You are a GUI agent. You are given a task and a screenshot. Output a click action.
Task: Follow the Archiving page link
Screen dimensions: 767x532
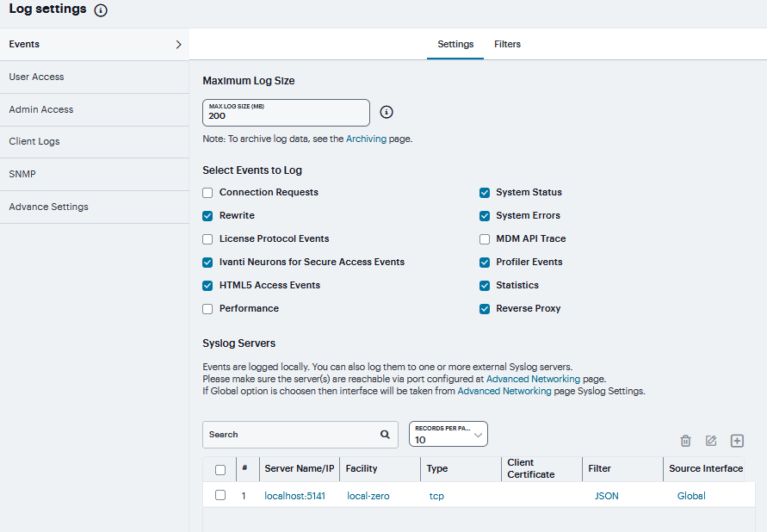(x=366, y=139)
